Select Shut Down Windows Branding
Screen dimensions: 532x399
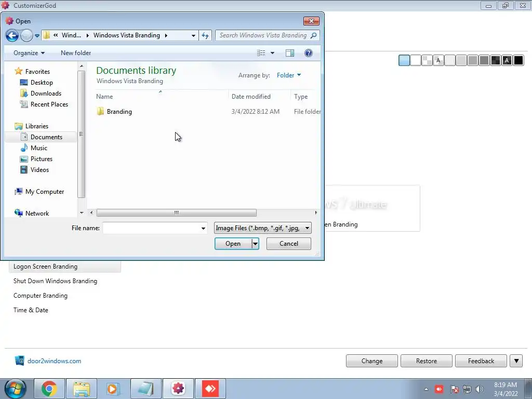click(x=55, y=281)
